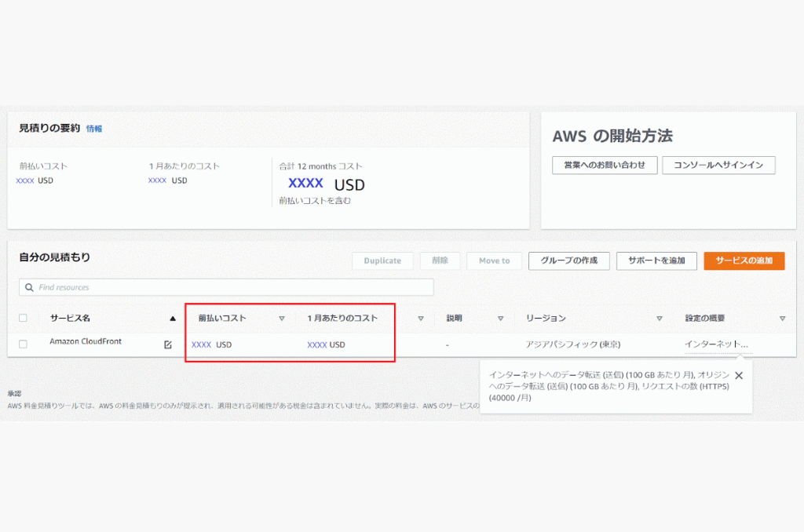
Task: Click グループの作成 button
Action: 569,261
